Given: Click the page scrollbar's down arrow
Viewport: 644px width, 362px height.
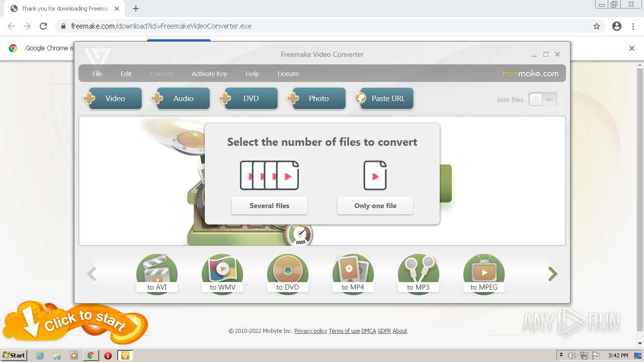Looking at the screenshot, I should [x=640, y=343].
